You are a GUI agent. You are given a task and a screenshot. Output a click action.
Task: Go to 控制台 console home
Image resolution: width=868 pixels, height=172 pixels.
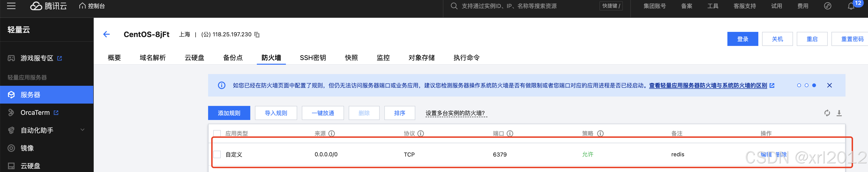(x=92, y=6)
